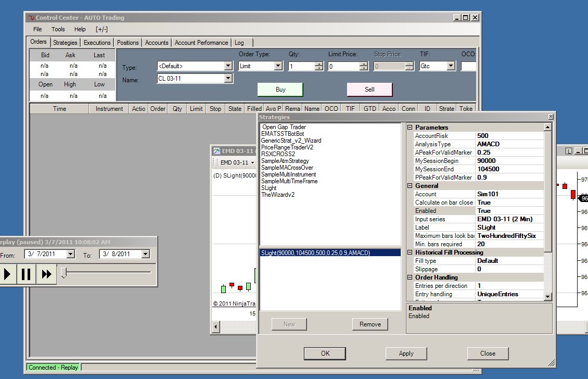Open the TIF dropdown showing Gtc
The image size is (588, 379).
click(x=451, y=66)
